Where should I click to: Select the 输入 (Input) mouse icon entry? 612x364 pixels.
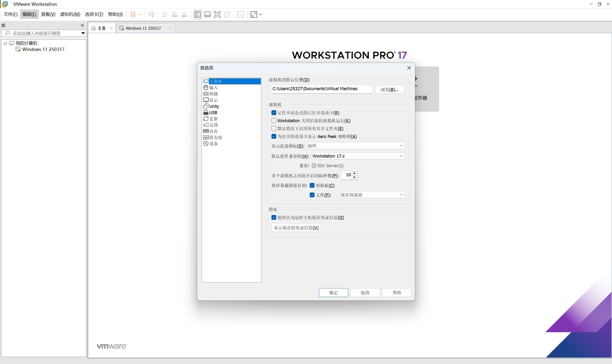[x=206, y=88]
